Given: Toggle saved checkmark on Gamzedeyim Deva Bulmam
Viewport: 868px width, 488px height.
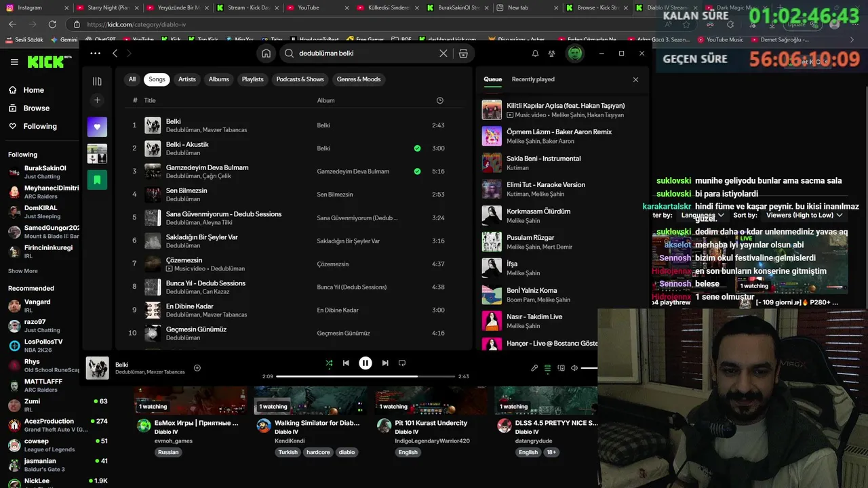Looking at the screenshot, I should (x=417, y=171).
